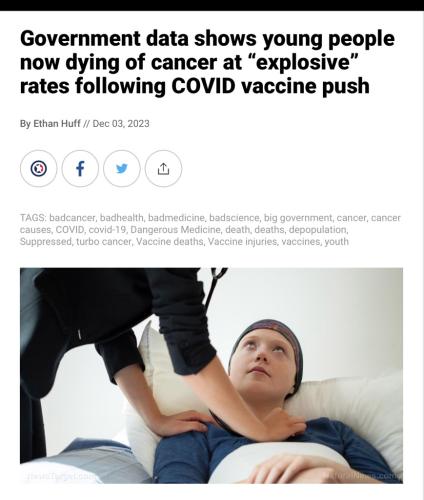
Task: Click the article headline about cancer rates
Action: 207,62
